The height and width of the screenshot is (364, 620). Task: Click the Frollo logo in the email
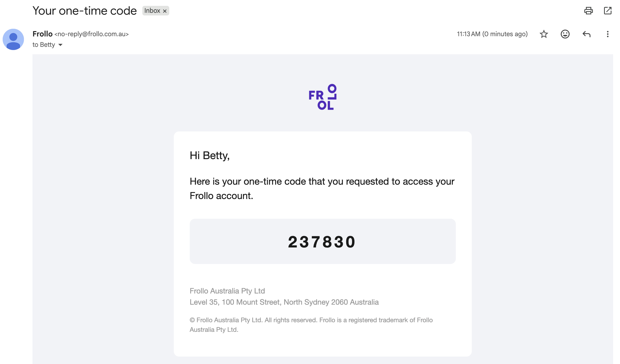[323, 97]
